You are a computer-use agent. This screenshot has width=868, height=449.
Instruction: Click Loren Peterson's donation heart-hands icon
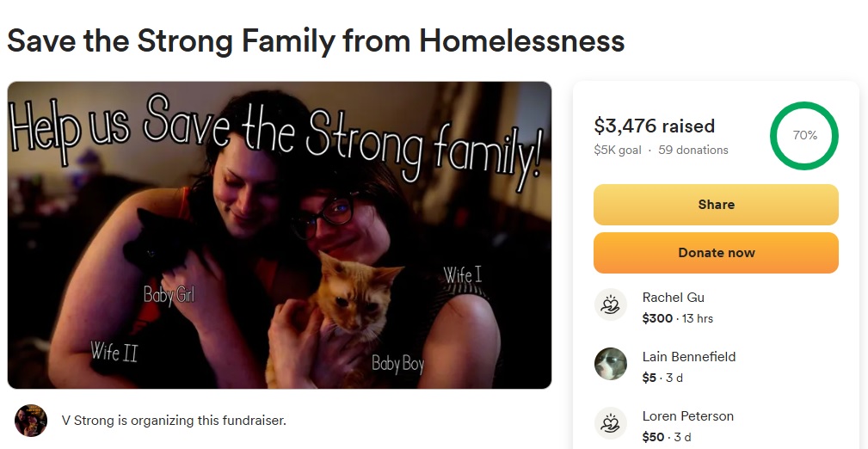[x=610, y=423]
